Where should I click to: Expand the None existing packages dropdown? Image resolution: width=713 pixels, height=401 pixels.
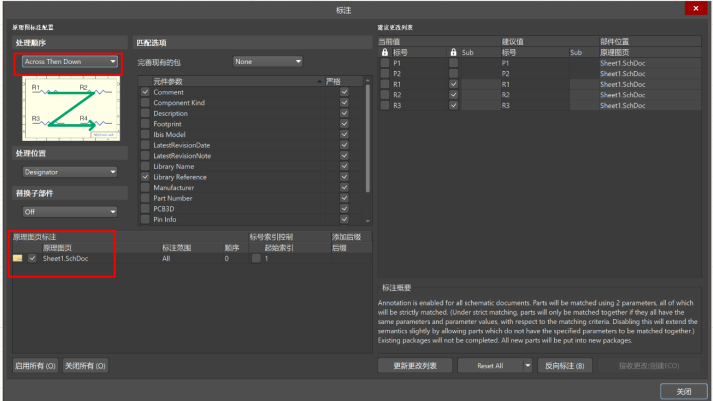pyautogui.click(x=267, y=61)
